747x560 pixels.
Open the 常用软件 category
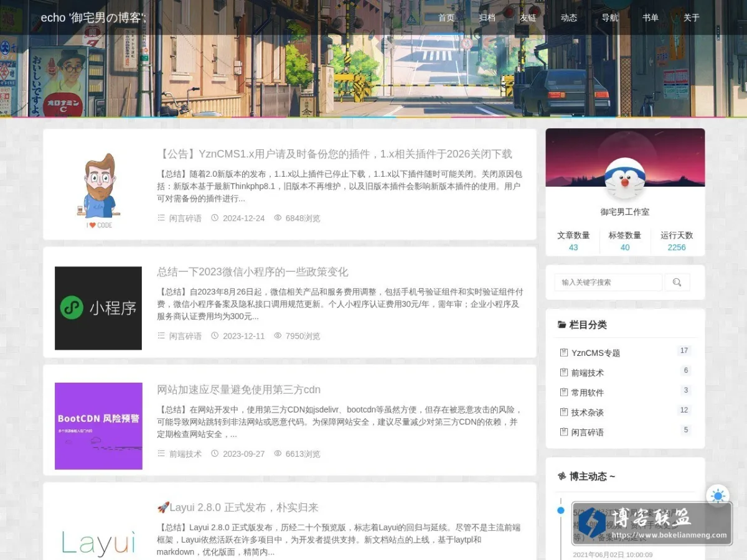588,393
